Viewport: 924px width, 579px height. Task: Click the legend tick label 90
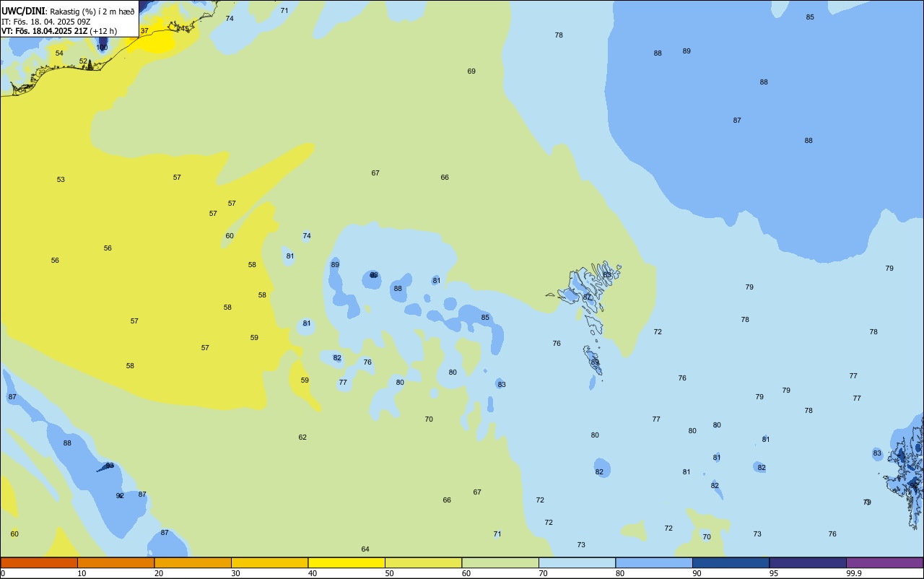pyautogui.click(x=697, y=573)
